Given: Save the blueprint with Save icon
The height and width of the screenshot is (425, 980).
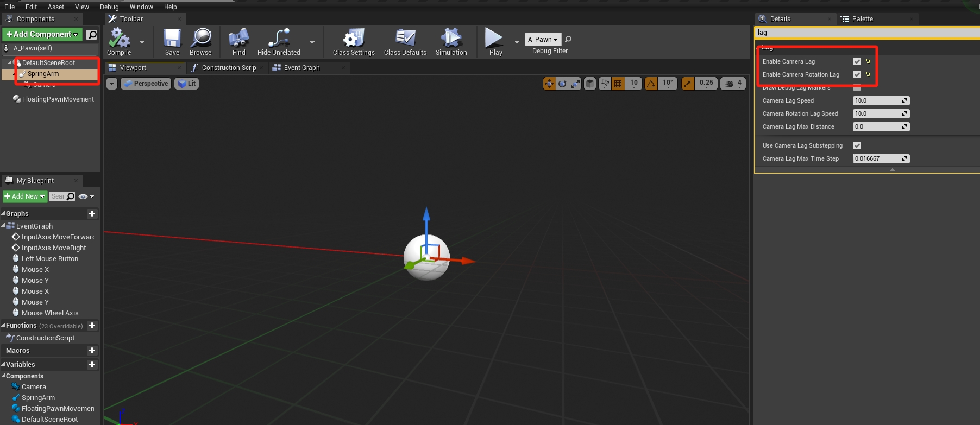Looking at the screenshot, I should (172, 39).
